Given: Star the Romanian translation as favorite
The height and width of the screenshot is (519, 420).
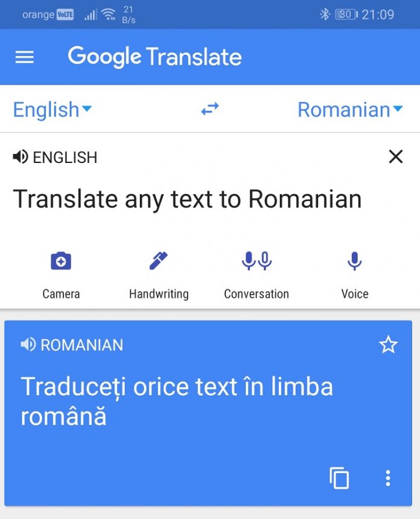Looking at the screenshot, I should click(x=389, y=345).
